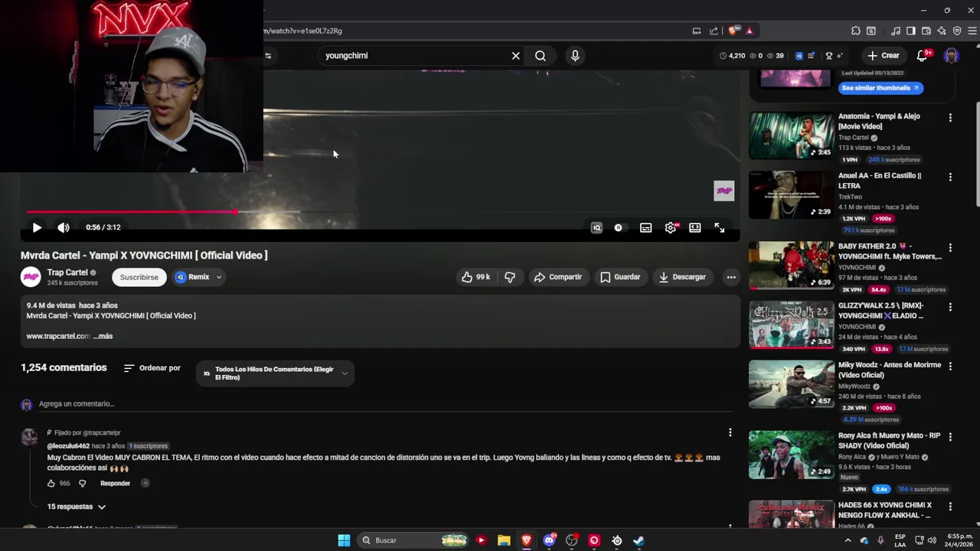This screenshot has height=551, width=980.
Task: Click See similar thumbnails button
Action: [880, 88]
